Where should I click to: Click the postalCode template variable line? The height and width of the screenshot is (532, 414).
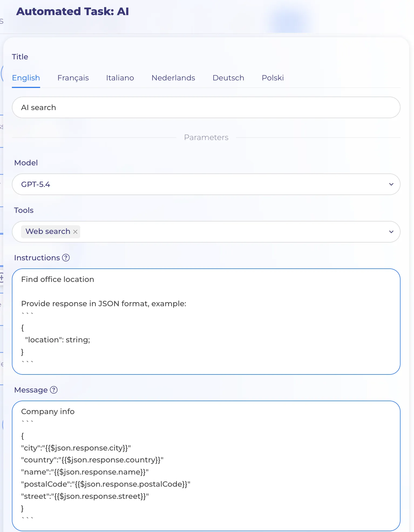106,484
